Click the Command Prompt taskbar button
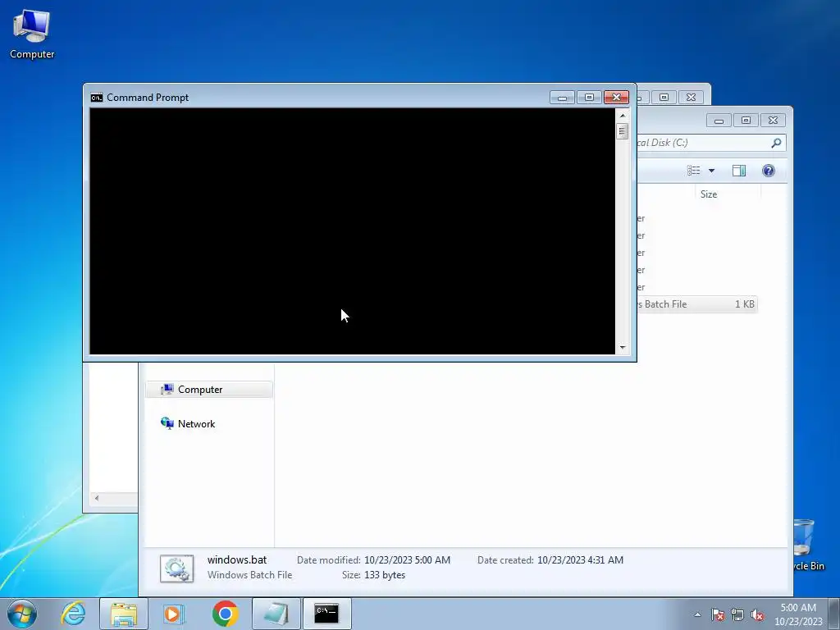The height and width of the screenshot is (630, 840). pos(326,614)
